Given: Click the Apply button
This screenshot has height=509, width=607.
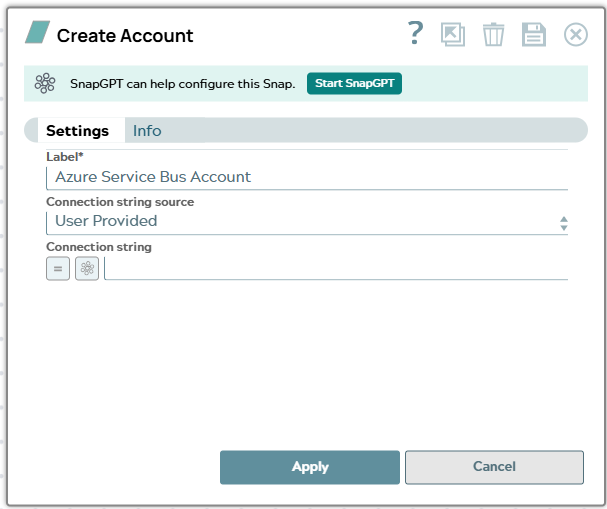Looking at the screenshot, I should coord(310,467).
